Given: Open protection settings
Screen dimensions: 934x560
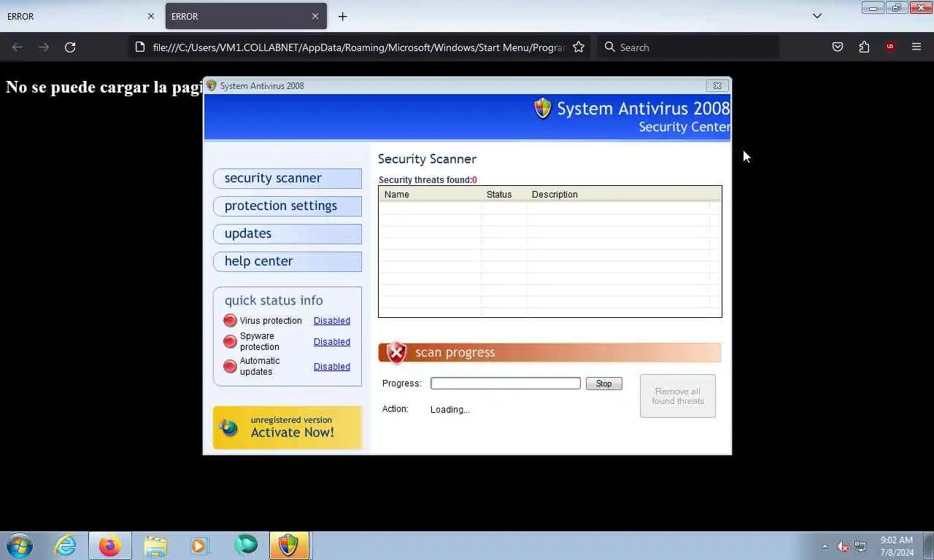Looking at the screenshot, I should [x=287, y=206].
